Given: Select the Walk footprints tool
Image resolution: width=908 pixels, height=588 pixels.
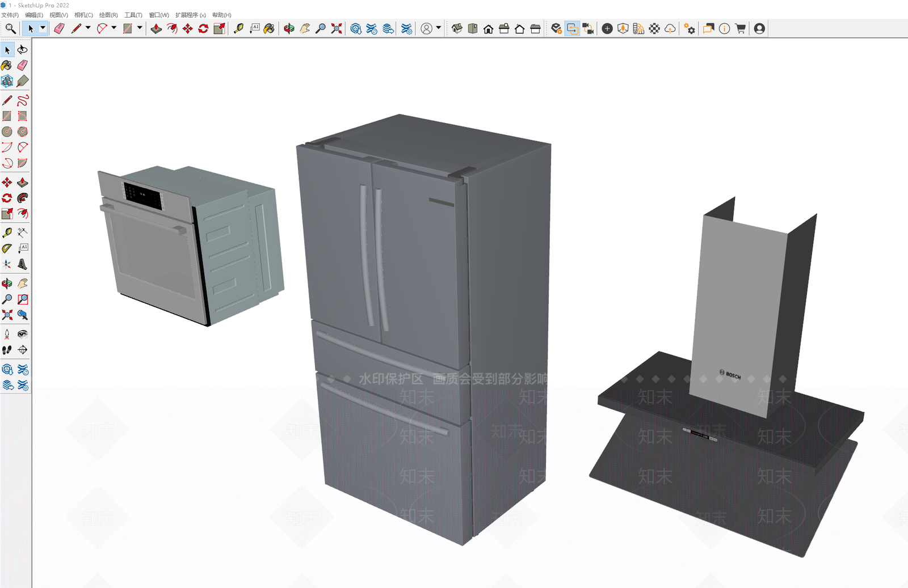Looking at the screenshot, I should (x=7, y=350).
